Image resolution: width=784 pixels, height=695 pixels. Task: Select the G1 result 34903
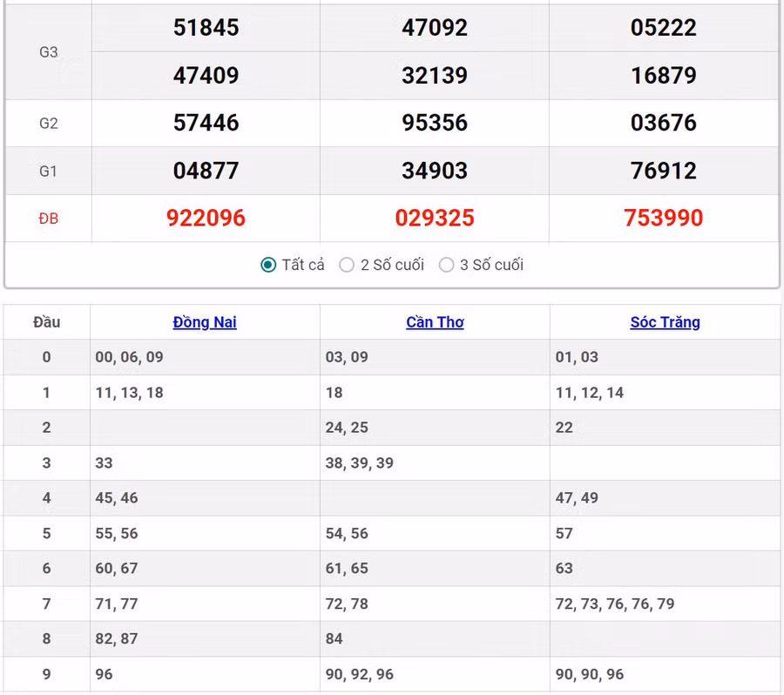(435, 171)
